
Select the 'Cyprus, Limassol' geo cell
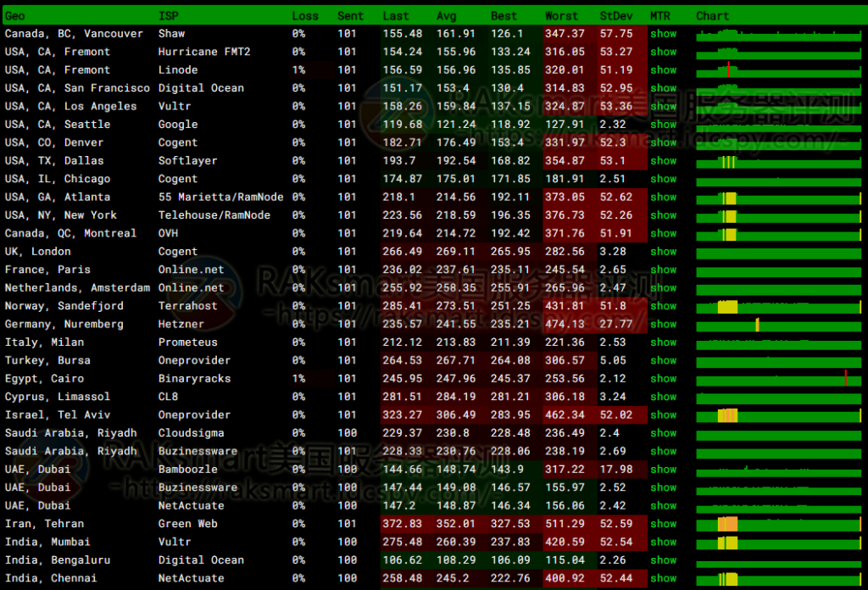[58, 397]
